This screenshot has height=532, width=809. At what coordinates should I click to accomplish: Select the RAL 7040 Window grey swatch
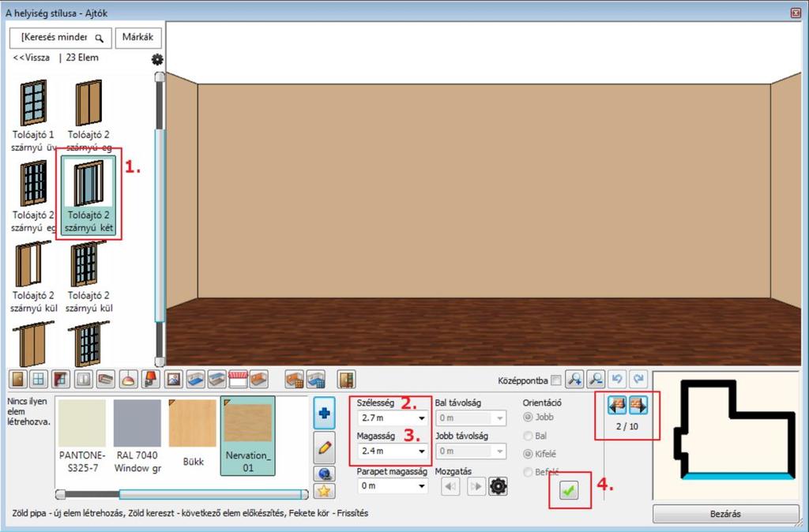coord(137,436)
